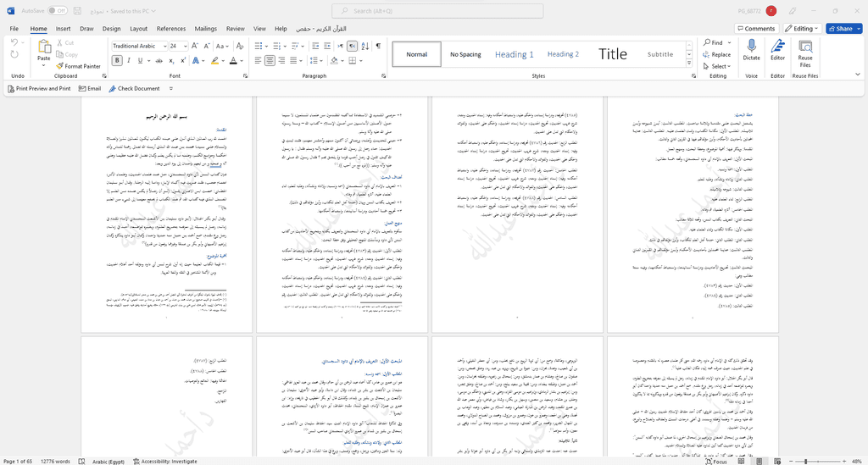
Task: Click the Dictate microphone icon
Action: (x=751, y=47)
